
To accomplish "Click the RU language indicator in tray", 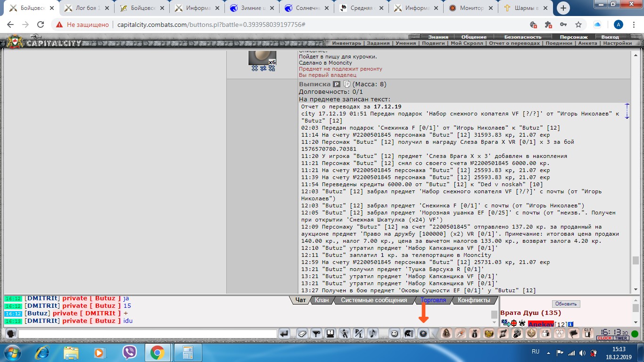I will pos(536,352).
